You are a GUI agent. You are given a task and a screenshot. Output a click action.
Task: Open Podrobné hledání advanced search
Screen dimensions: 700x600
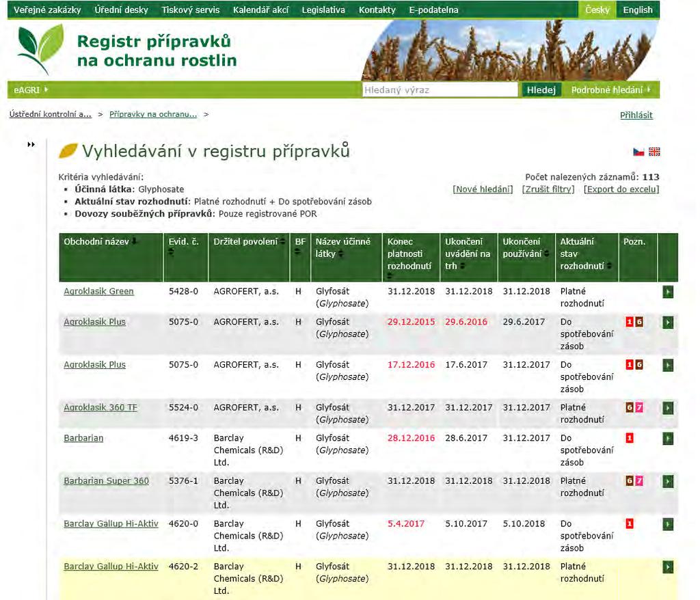pos(611,90)
